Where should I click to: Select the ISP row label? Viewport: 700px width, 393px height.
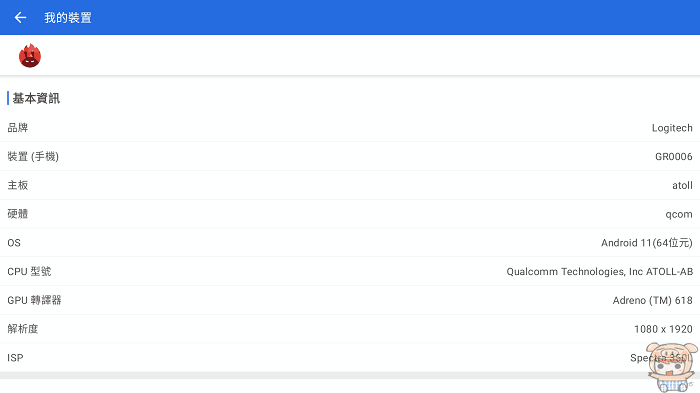pos(15,358)
